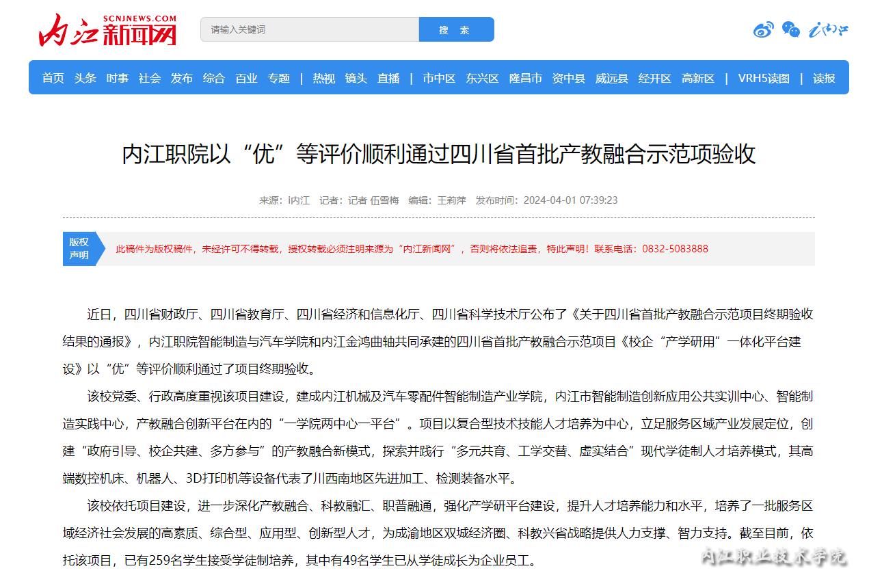Viewport: 869px width, 588px height.
Task: Open the 隆昌市 page
Action: 526,78
